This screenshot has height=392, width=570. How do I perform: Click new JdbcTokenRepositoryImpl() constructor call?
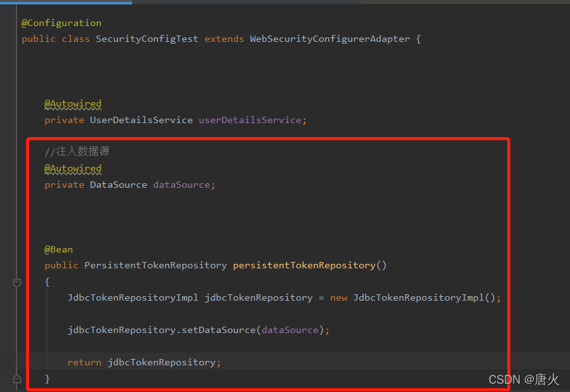[413, 298]
